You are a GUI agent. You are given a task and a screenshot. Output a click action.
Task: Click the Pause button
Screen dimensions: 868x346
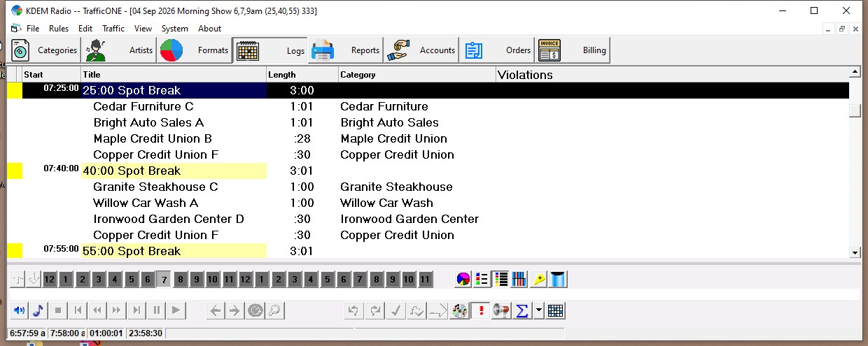point(157,310)
